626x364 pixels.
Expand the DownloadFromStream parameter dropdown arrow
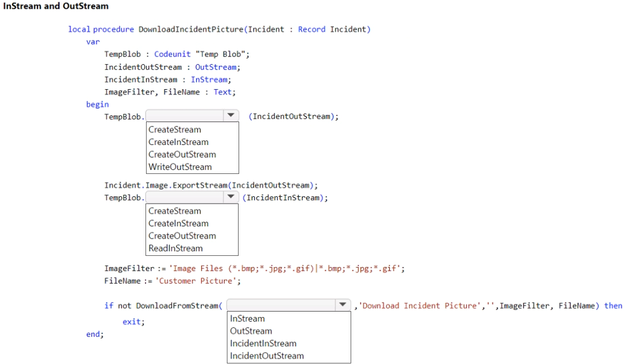tap(342, 305)
